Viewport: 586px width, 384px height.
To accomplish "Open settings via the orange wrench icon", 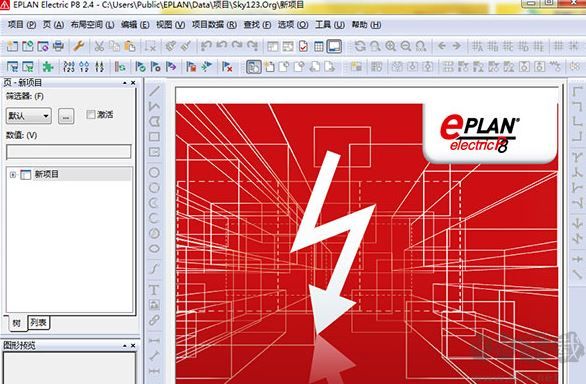I will click(78, 46).
